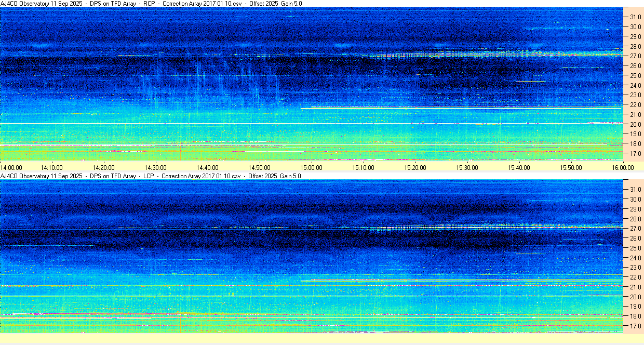Choose 22.0 frequency label in RCP panel
644x345 pixels.
[636, 105]
